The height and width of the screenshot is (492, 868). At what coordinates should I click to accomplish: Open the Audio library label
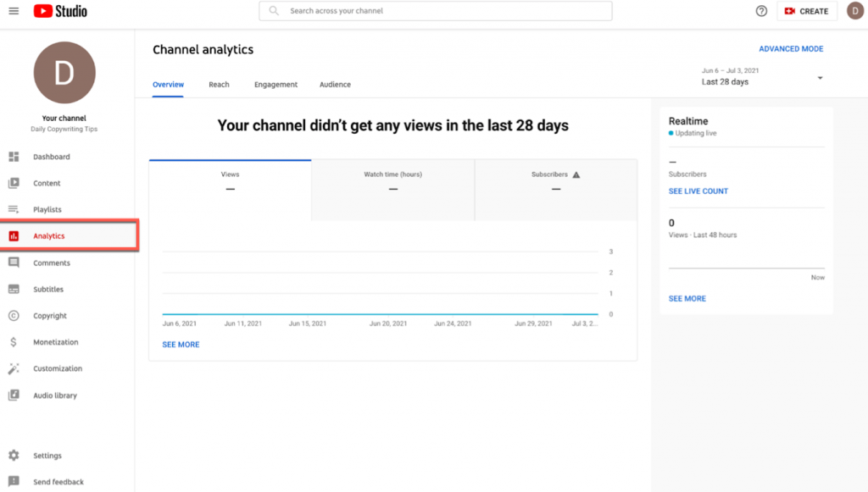pyautogui.click(x=55, y=395)
